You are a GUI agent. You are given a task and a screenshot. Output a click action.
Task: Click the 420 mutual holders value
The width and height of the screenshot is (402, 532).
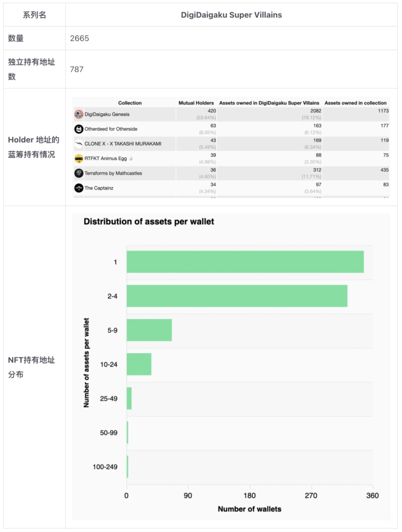(212, 111)
